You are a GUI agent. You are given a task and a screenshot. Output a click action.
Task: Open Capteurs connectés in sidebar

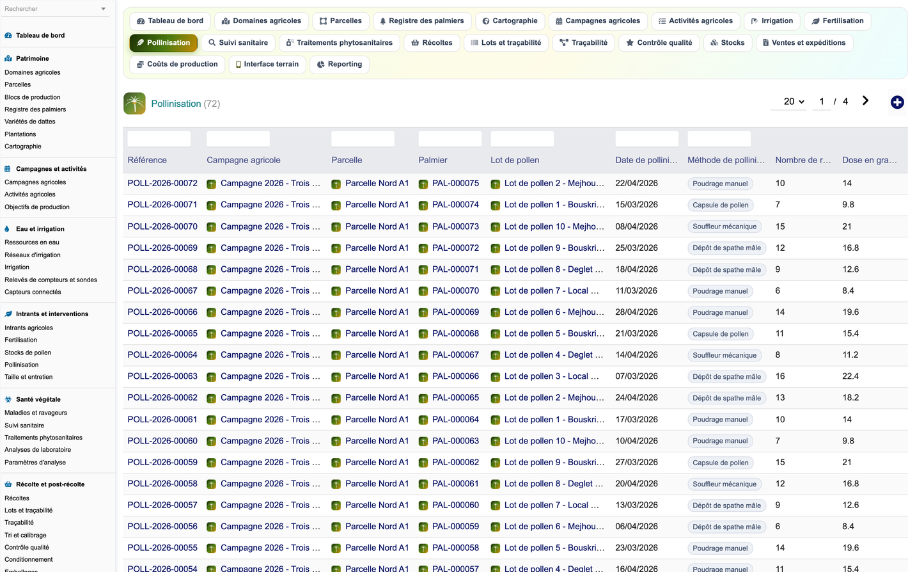tap(33, 292)
